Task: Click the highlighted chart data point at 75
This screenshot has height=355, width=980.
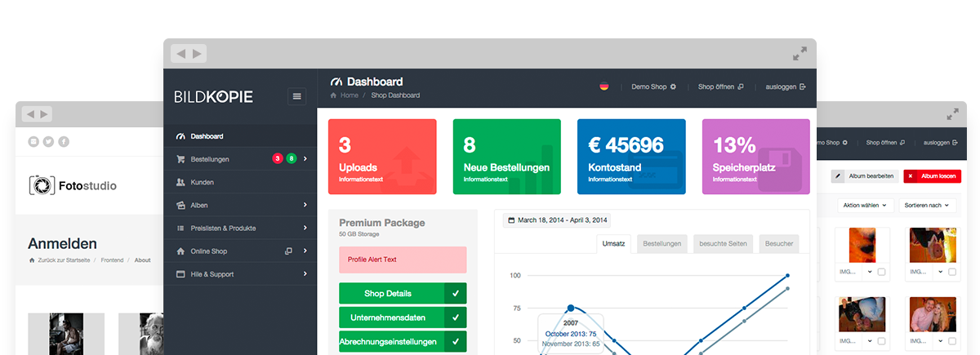Action: [571, 308]
